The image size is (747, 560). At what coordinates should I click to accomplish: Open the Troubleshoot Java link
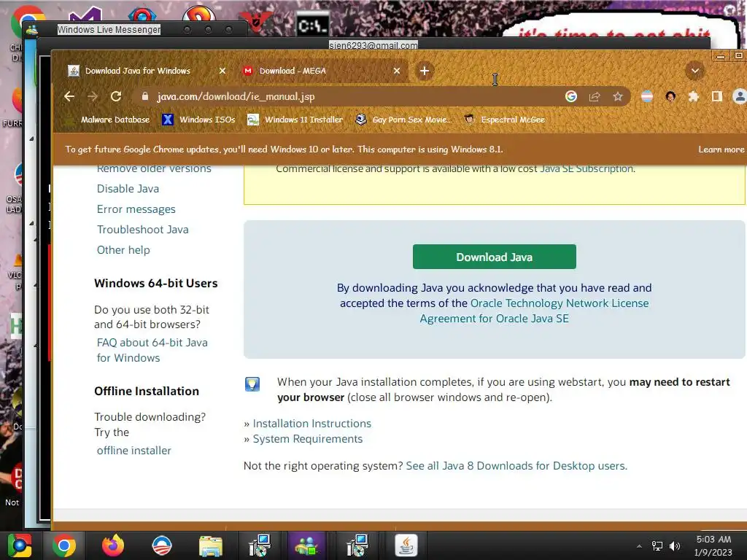142,230
